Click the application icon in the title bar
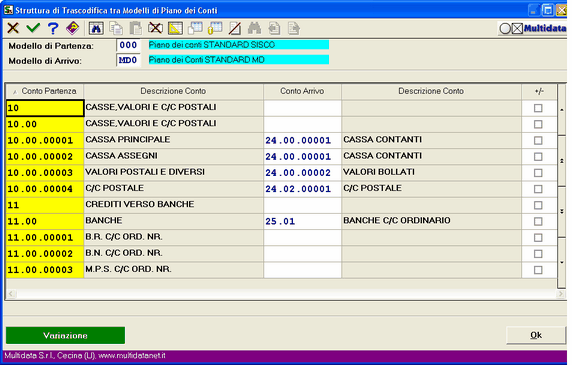The height and width of the screenshot is (365, 572). (8, 10)
